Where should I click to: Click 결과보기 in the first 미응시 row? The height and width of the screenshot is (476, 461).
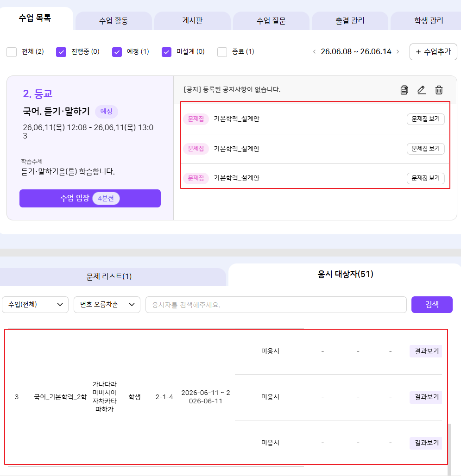(426, 351)
